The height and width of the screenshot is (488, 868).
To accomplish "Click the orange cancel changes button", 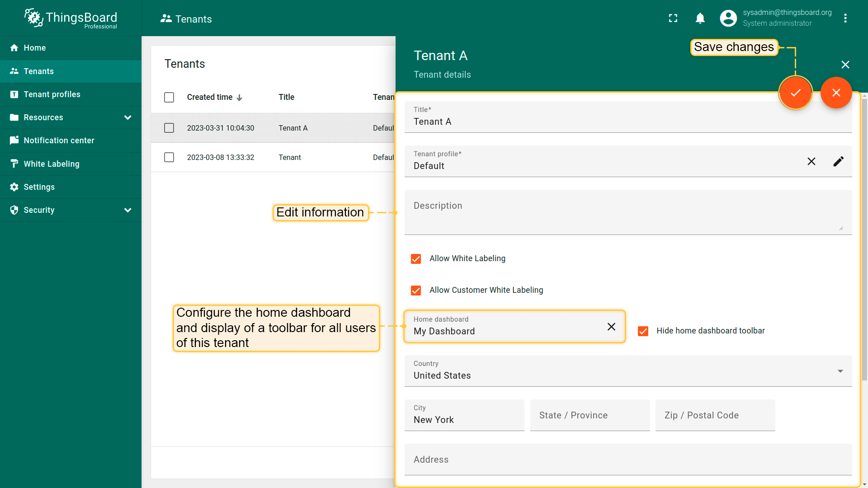I will [836, 93].
